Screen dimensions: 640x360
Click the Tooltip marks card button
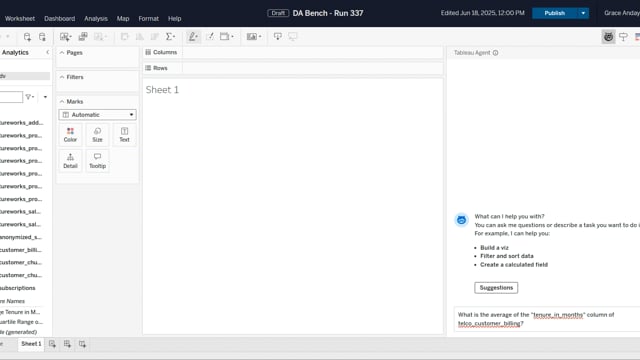(x=97, y=161)
